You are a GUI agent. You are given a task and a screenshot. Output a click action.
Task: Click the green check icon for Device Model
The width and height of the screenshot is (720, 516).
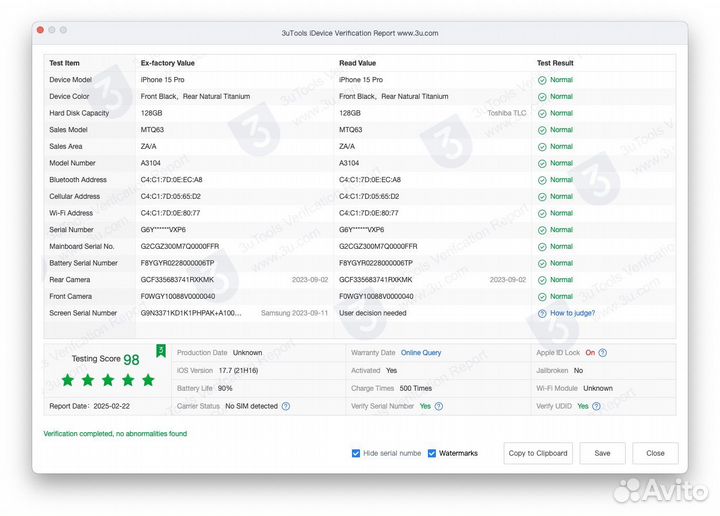(542, 80)
